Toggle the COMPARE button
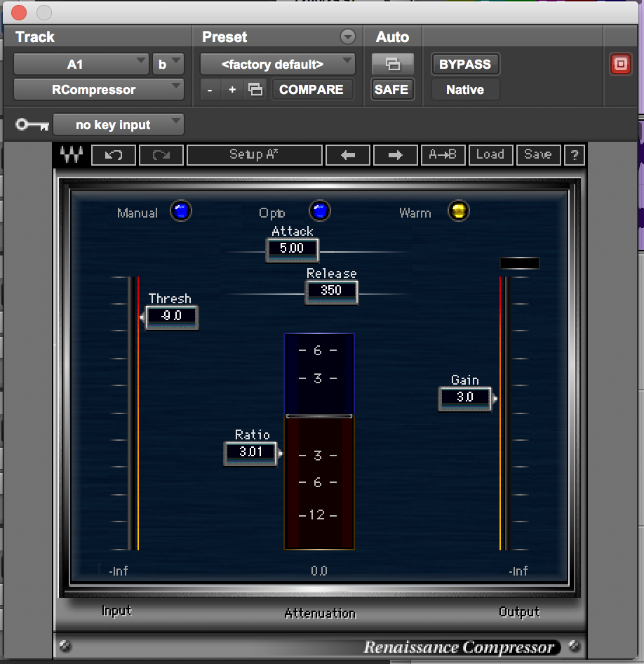Screen dimensions: 644x664 [x=311, y=89]
